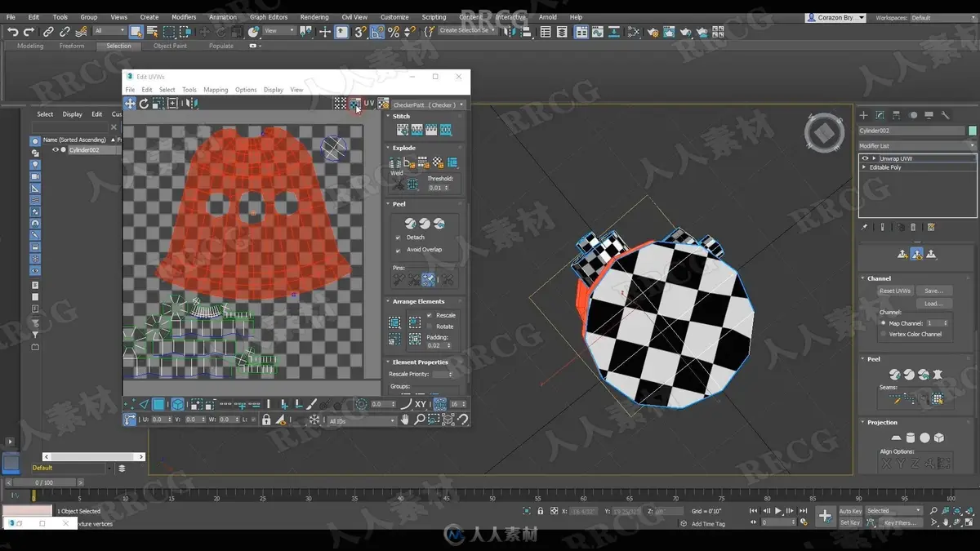Click the Box projection icon
This screenshot has height=551, width=980.
pyautogui.click(x=939, y=438)
